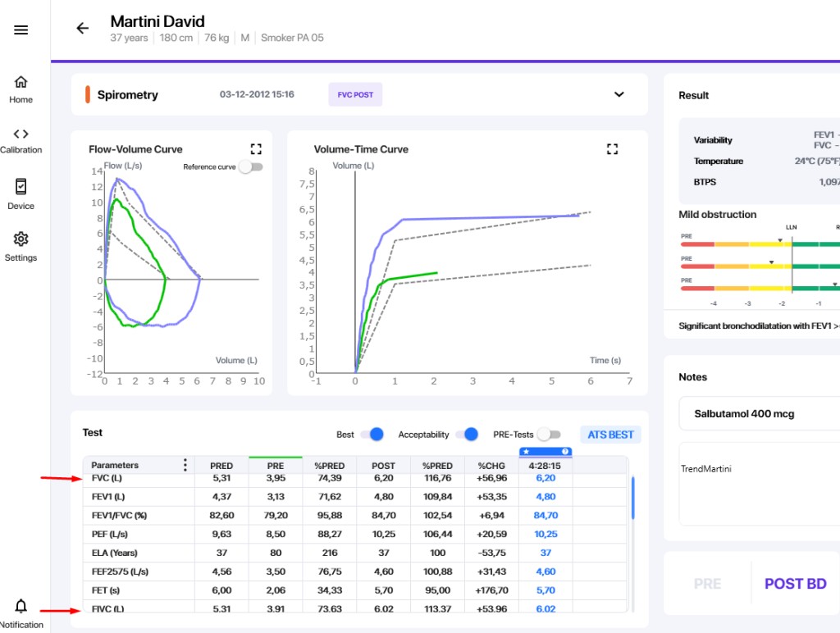Viewport: 840px width, 633px height.
Task: Open the hamburger menu
Action: pyautogui.click(x=21, y=30)
